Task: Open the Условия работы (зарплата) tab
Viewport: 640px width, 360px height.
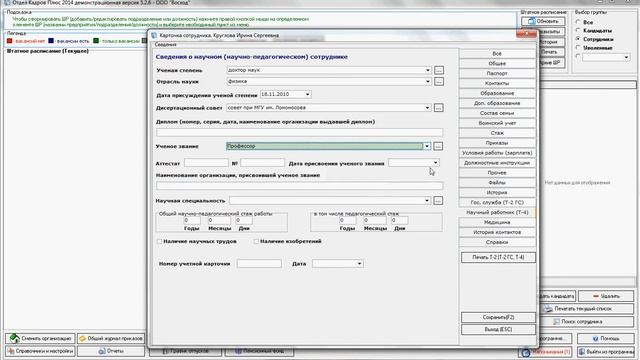Action: click(497, 153)
